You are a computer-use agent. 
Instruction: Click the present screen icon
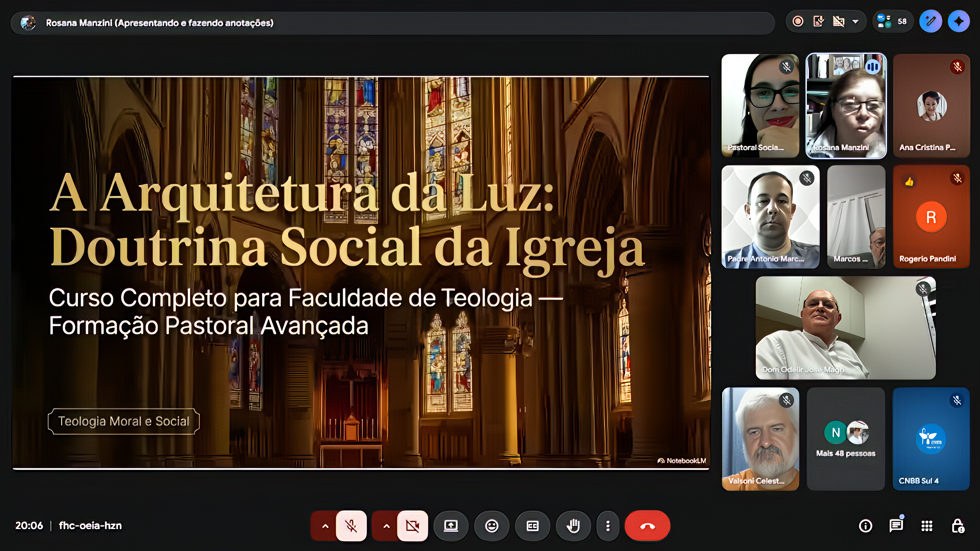[451, 526]
